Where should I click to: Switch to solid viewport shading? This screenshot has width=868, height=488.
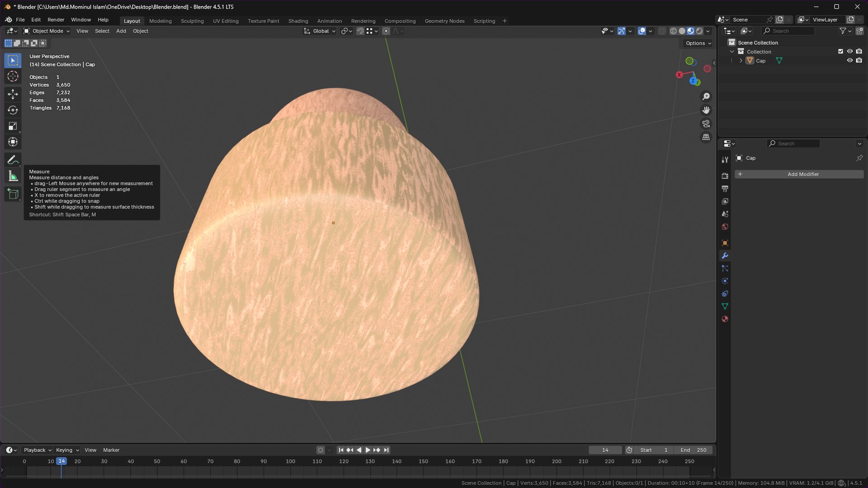point(682,31)
